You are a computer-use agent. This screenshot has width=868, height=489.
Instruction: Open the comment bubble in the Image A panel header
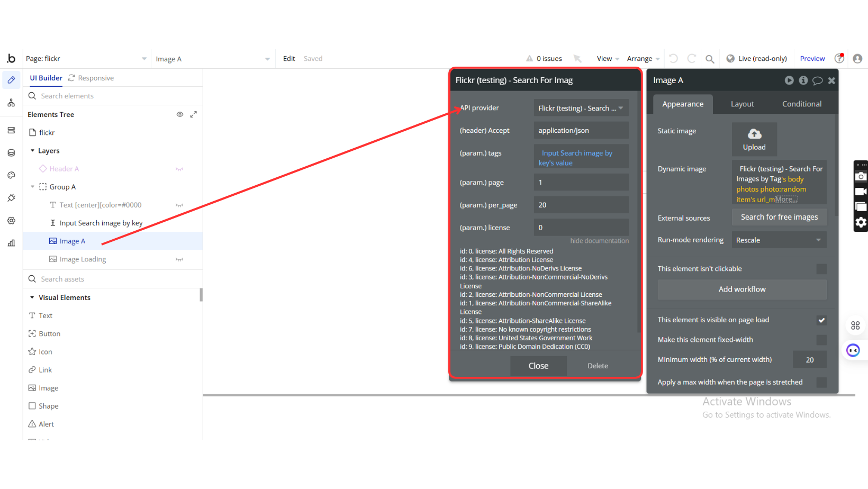[x=818, y=80]
